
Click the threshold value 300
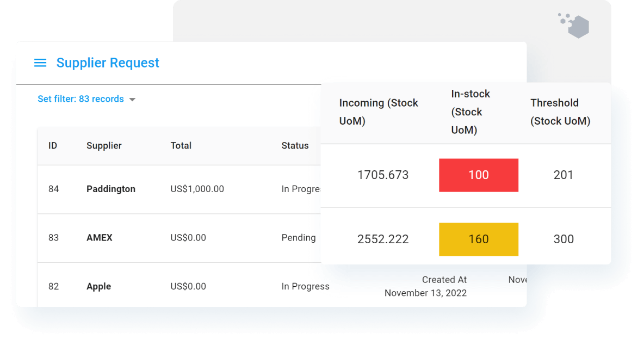click(x=563, y=239)
